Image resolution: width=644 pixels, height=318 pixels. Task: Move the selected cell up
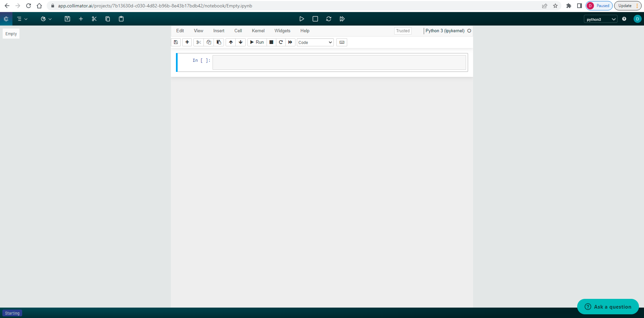[231, 42]
